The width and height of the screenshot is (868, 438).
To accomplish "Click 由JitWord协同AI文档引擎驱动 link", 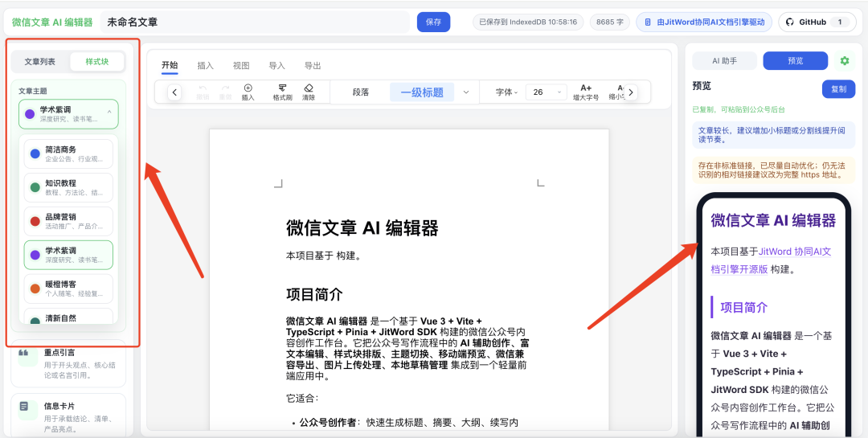I will (704, 23).
